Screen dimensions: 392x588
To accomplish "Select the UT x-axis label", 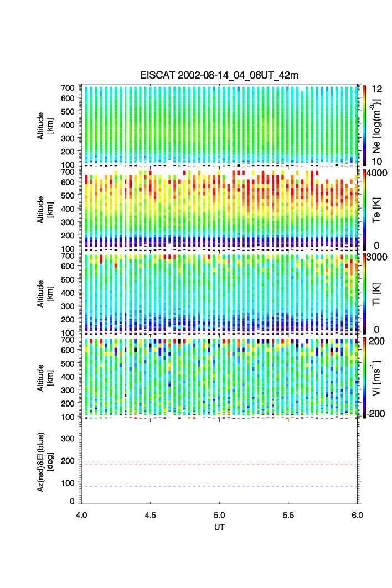I will click(x=219, y=527).
